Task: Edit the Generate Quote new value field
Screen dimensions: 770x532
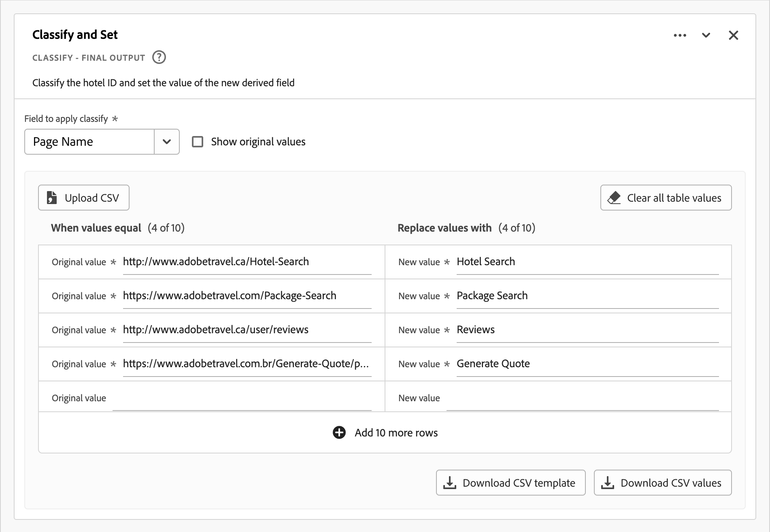Action: pyautogui.click(x=587, y=364)
